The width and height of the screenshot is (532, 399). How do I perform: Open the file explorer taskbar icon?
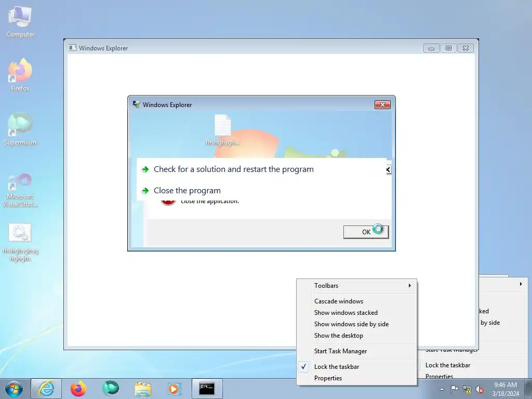[143, 389]
